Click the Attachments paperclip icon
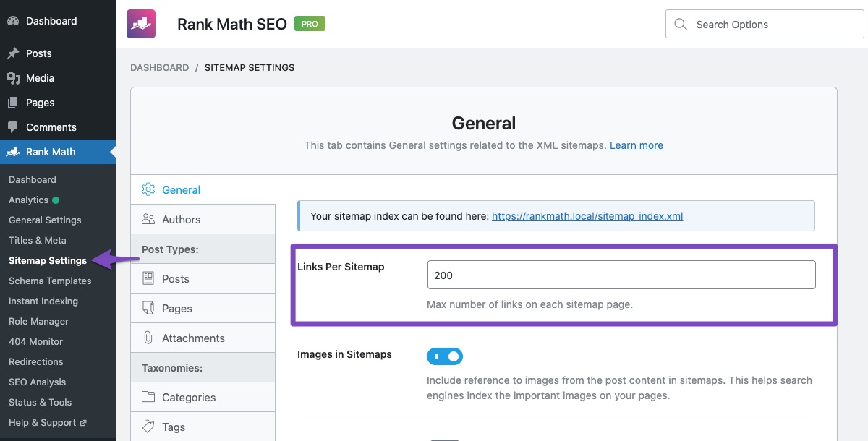This screenshot has height=441, width=868. click(x=148, y=338)
